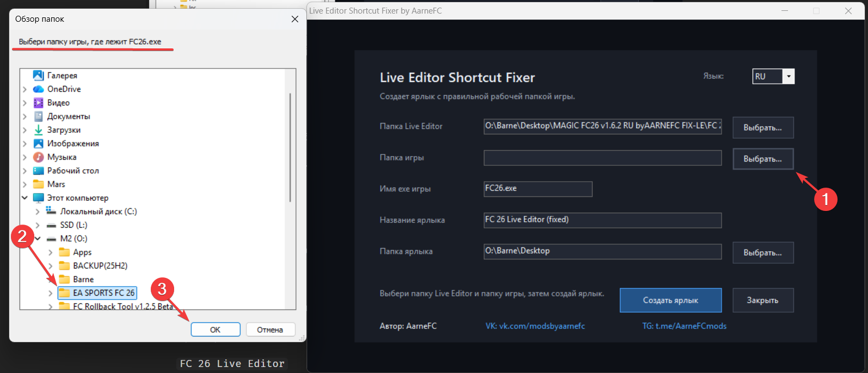Collapse the M2 (O:) drive node
Screen dimensions: 868x373
point(38,238)
